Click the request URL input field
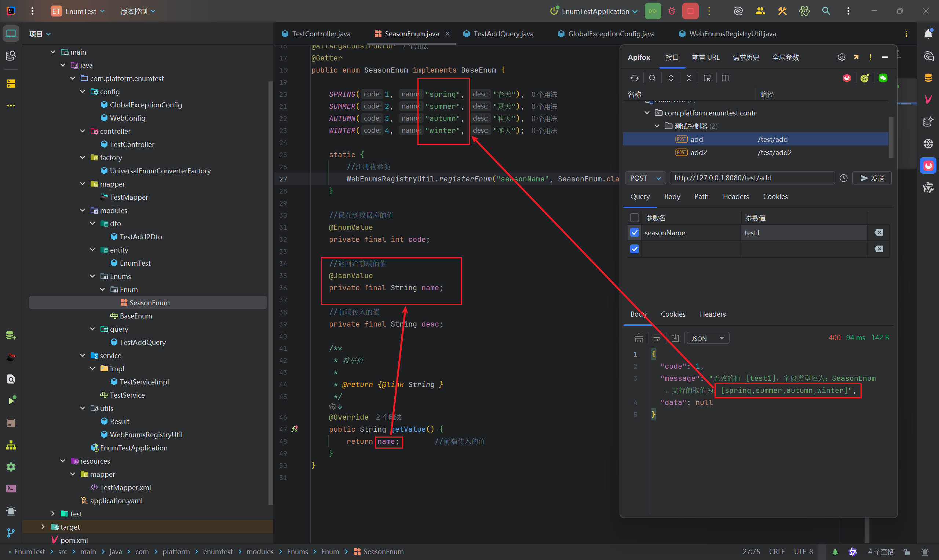The image size is (939, 560). pos(751,178)
